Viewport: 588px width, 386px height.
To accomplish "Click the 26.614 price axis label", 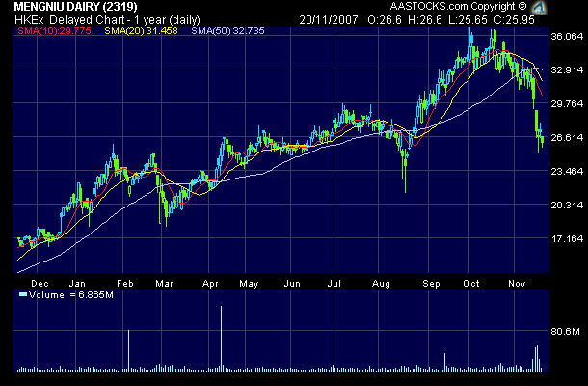I will pyautogui.click(x=566, y=138).
